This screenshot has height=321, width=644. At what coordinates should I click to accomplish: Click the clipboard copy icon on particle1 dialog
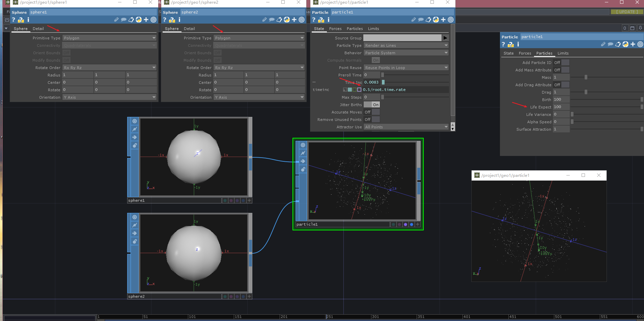click(428, 20)
